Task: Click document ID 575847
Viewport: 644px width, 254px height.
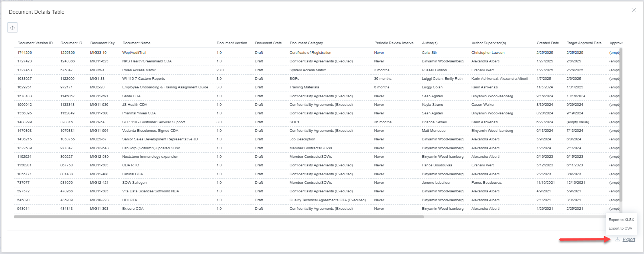Action: [x=67, y=70]
